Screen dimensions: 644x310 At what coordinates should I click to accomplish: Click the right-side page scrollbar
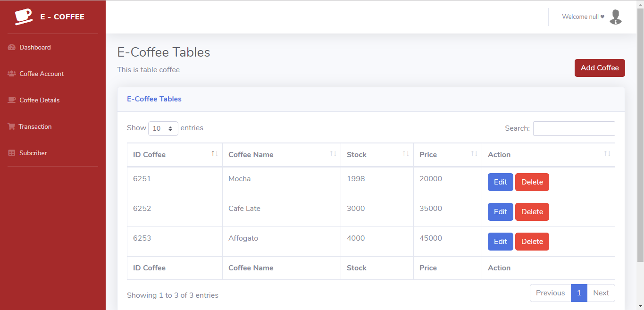[641, 142]
